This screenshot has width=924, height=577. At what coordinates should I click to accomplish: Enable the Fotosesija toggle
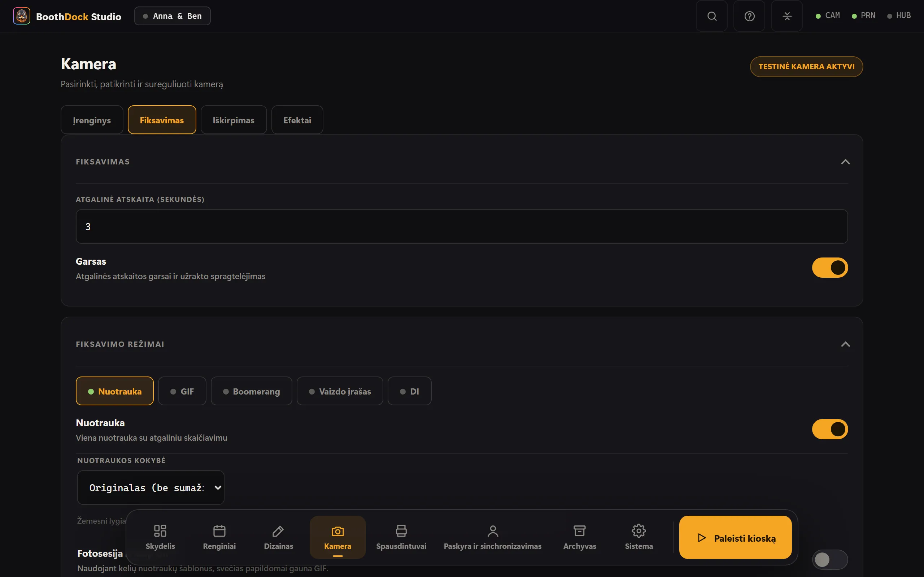[x=830, y=559]
